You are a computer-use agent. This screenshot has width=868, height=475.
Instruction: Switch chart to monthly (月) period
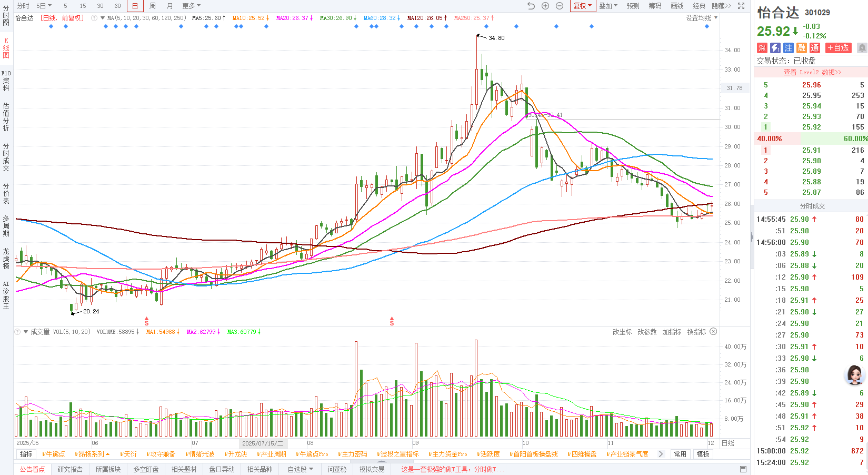coord(169,6)
